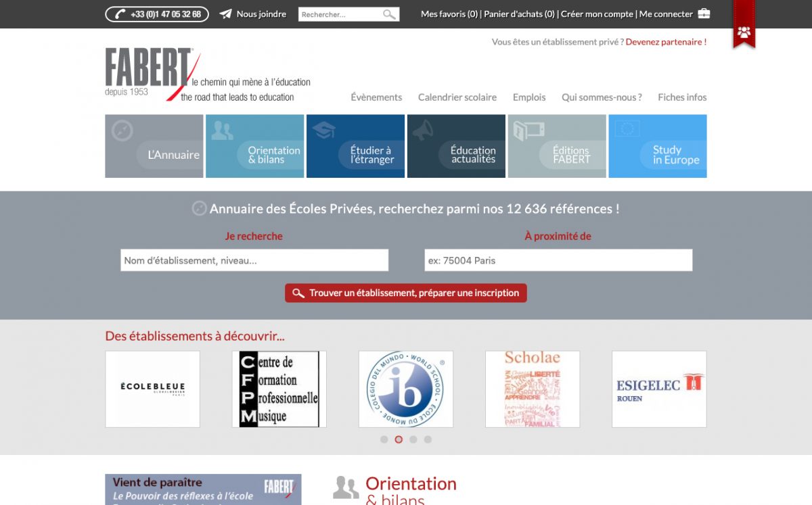Select the fourth carousel dot

428,439
